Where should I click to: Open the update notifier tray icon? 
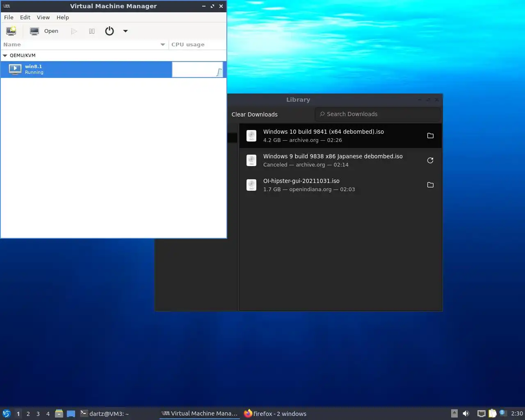coord(503,413)
